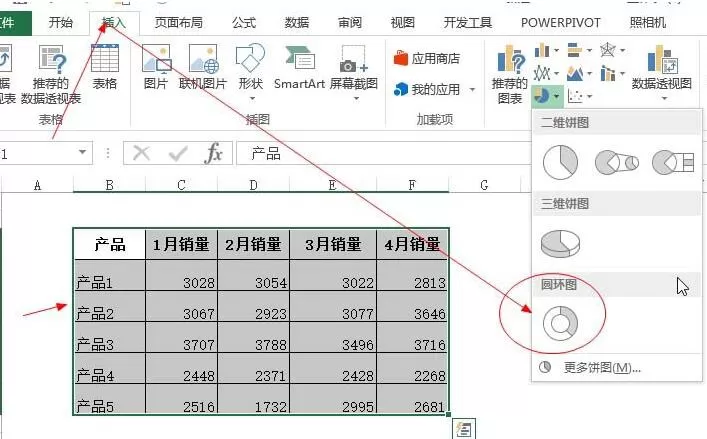Click insert function fx button
Image resolution: width=707 pixels, height=439 pixels.
tap(214, 154)
